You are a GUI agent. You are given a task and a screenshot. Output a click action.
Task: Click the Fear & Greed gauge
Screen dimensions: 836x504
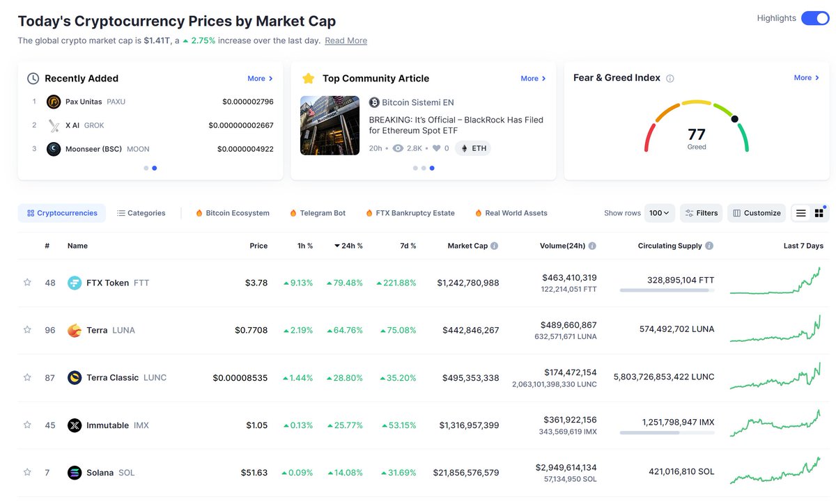pos(697,126)
